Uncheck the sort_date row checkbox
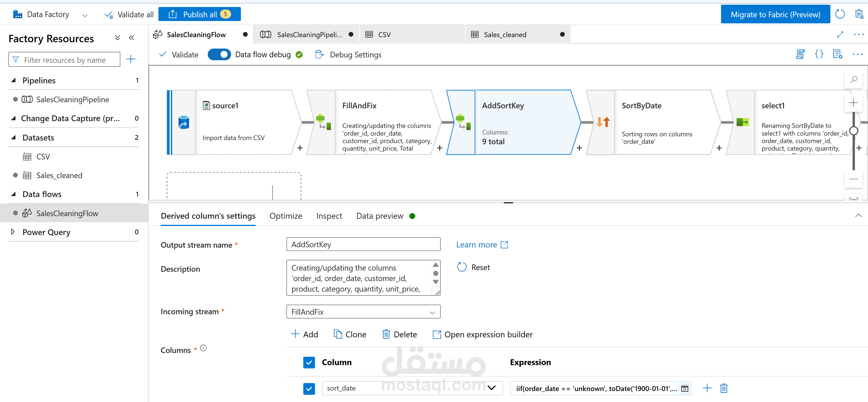Viewport: 868px width, 402px height. [309, 388]
